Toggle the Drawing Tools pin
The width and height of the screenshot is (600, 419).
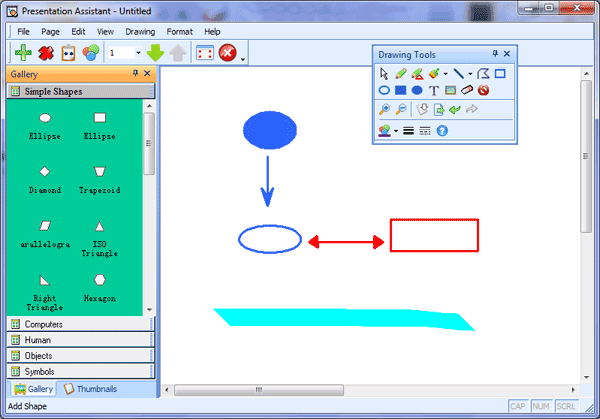[494, 54]
